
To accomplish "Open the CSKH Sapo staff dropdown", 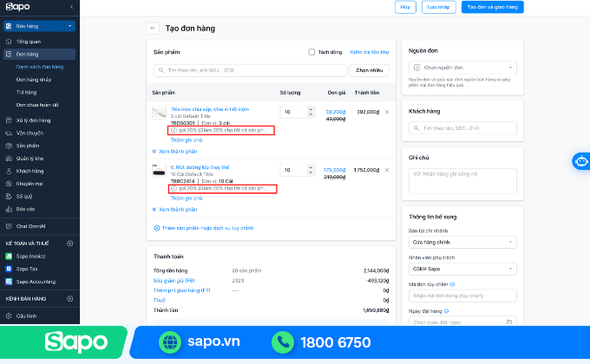I will click(x=462, y=269).
